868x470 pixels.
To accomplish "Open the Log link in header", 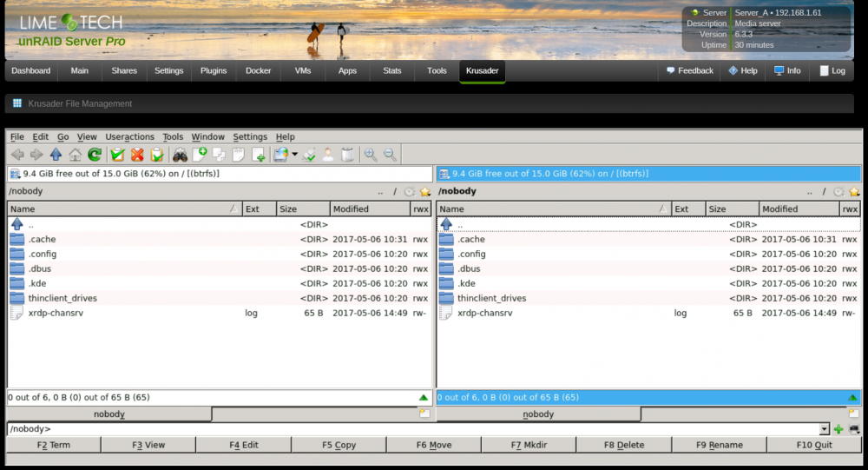I will [x=832, y=71].
